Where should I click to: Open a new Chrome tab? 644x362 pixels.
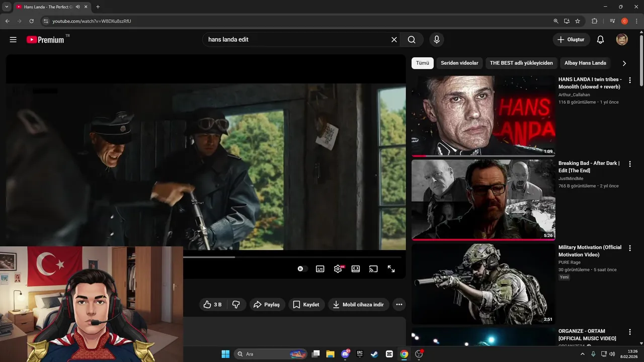point(98,7)
